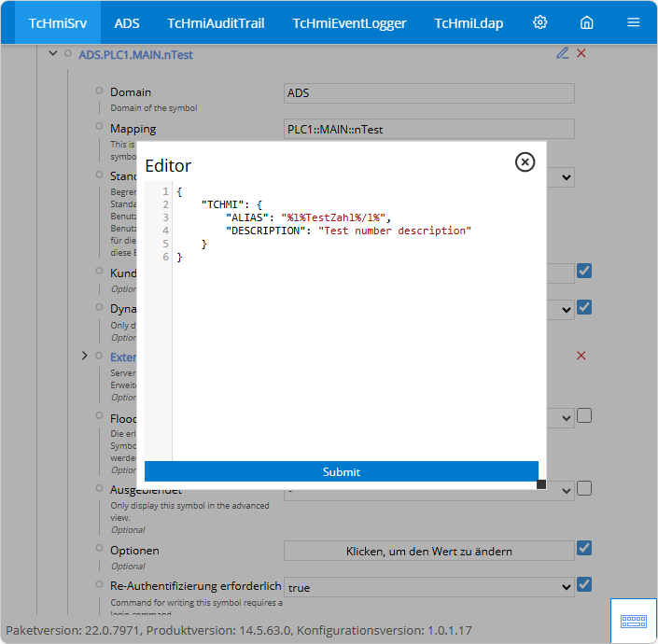Enable the Flood row checkbox
This screenshot has width=658, height=644.
pos(584,415)
